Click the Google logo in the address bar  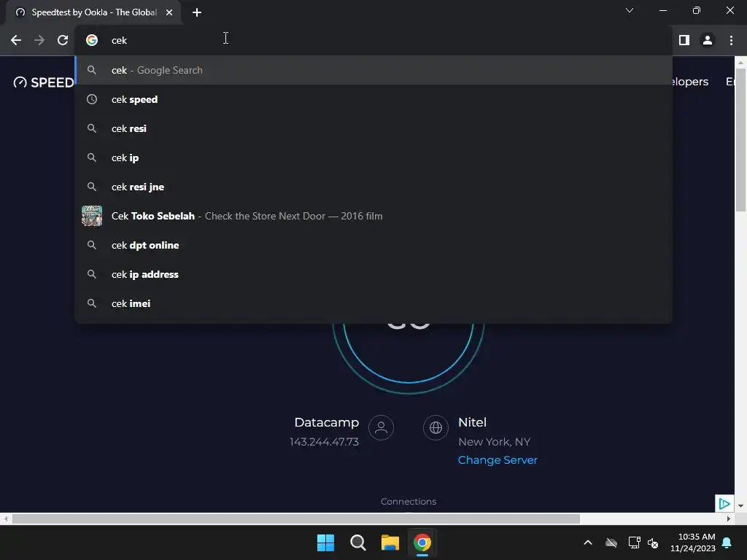tap(92, 40)
